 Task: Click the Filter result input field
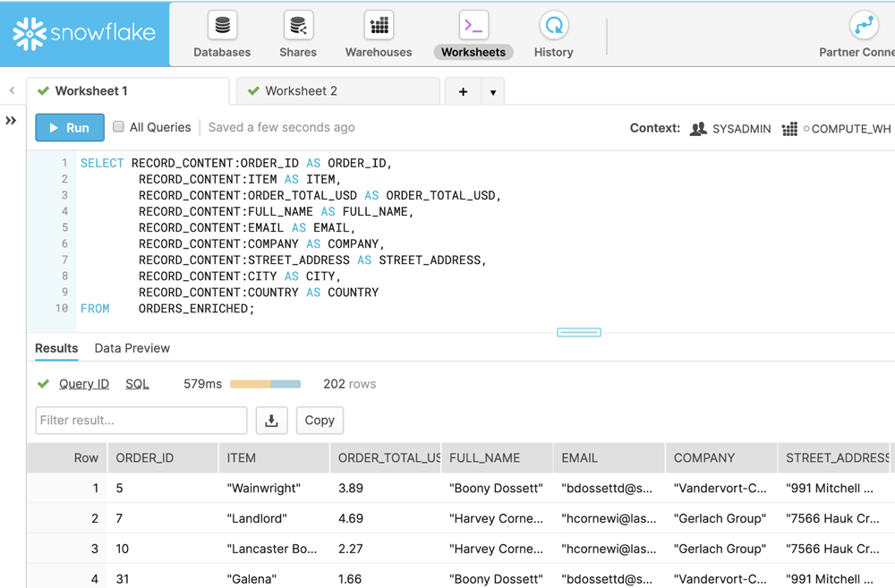[x=141, y=420]
